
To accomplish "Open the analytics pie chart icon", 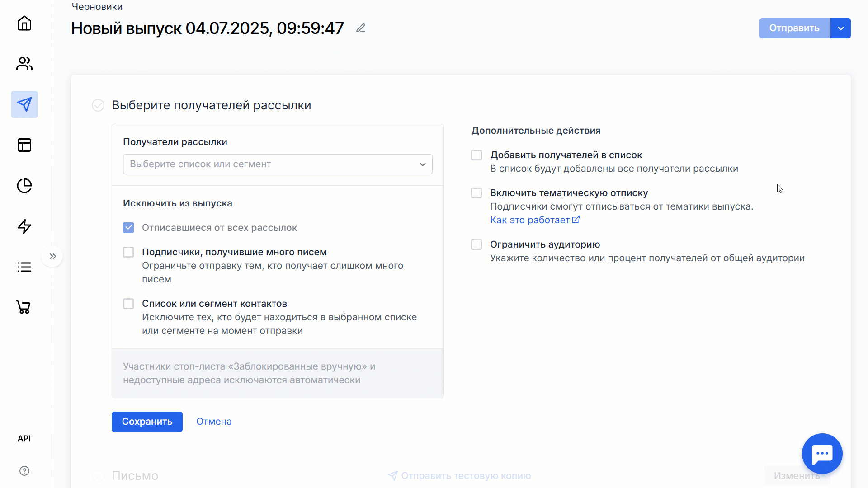I will 24,186.
